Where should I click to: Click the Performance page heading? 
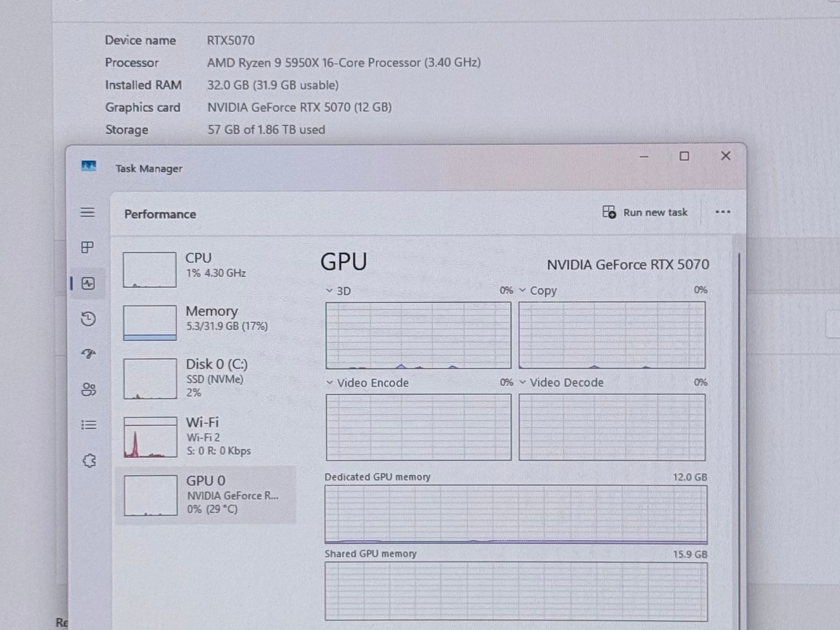(x=160, y=214)
